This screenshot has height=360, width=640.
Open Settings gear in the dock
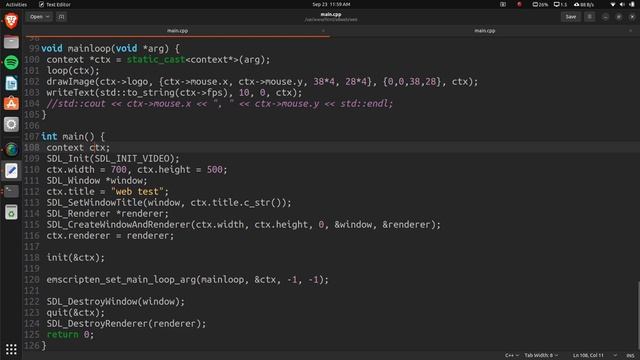[11, 124]
